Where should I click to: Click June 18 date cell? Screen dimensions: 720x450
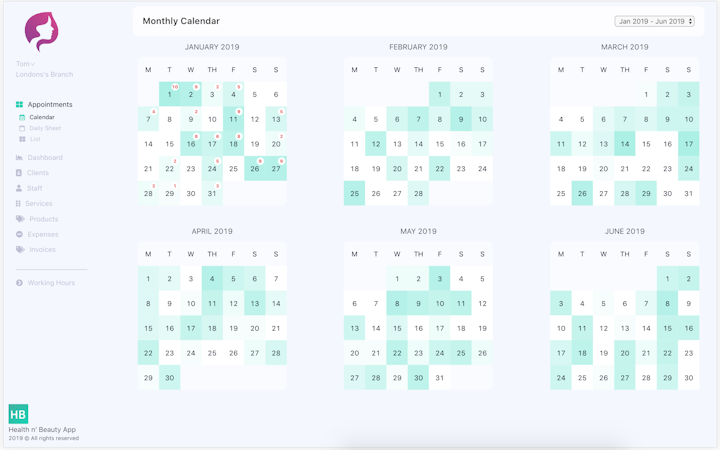pos(582,353)
